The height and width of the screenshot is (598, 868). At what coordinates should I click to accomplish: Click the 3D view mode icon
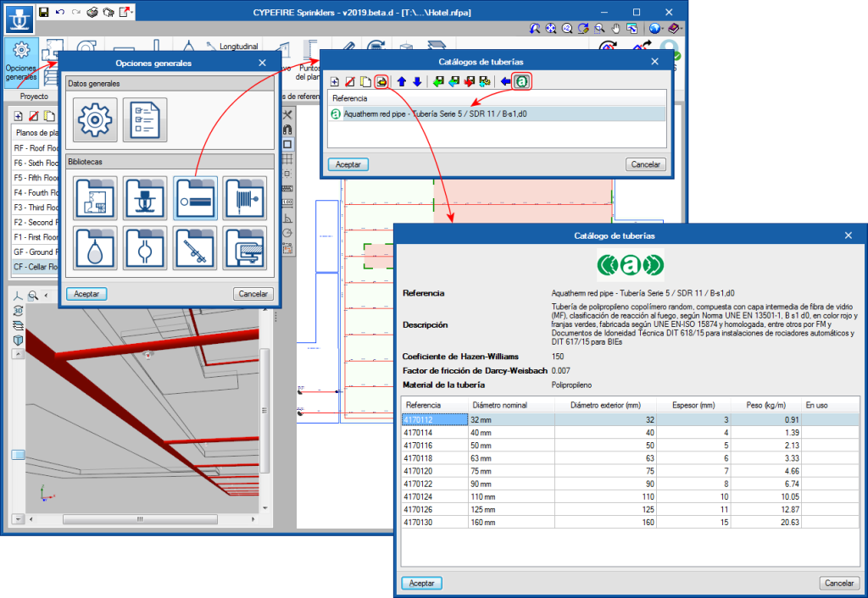click(x=18, y=311)
